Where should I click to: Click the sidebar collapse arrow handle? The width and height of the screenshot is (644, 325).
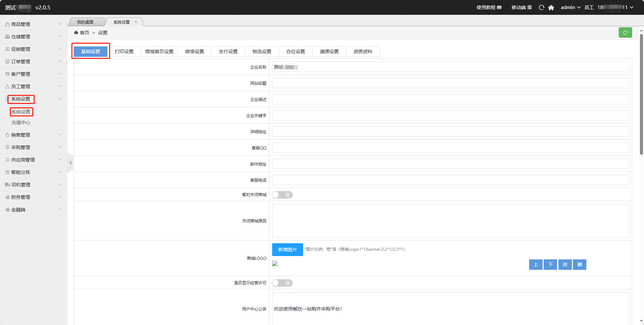tap(70, 163)
